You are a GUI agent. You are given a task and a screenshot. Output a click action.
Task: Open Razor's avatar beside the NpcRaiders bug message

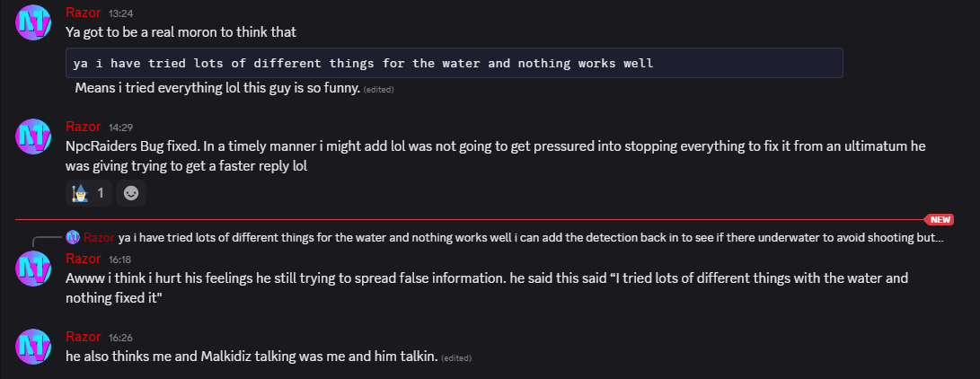33,137
